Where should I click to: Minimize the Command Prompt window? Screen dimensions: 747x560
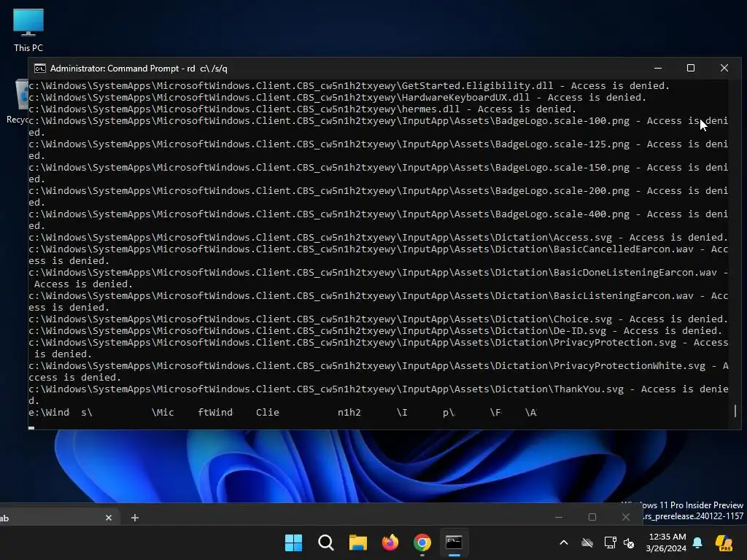(x=658, y=68)
